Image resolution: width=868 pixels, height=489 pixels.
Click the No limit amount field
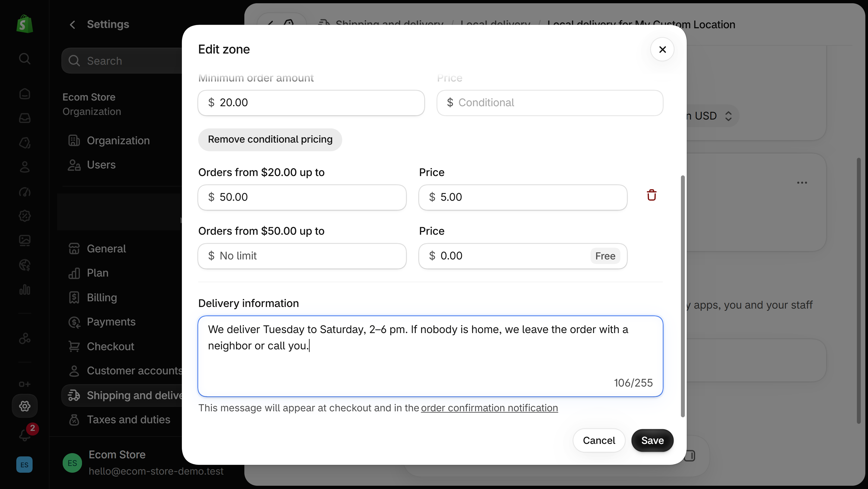click(302, 256)
